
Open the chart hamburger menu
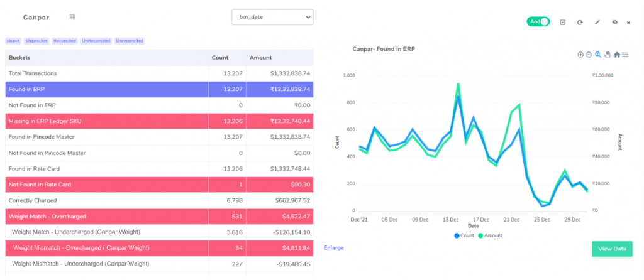click(x=625, y=55)
